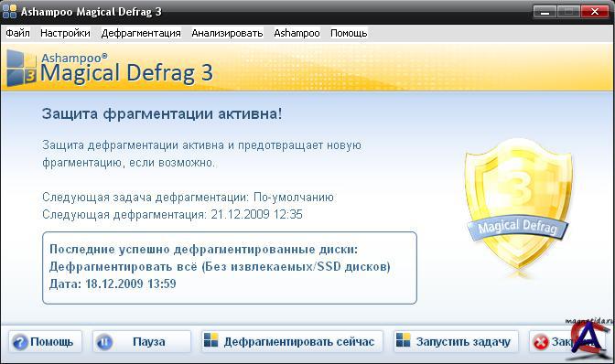Click the blue question mark help icon
The image size is (615, 364).
click(20, 342)
